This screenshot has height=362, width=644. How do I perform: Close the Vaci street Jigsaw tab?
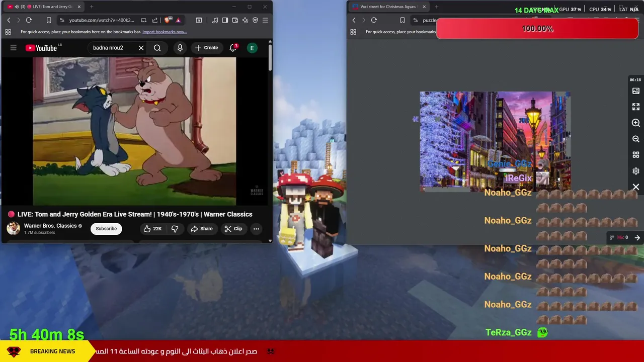click(x=424, y=7)
